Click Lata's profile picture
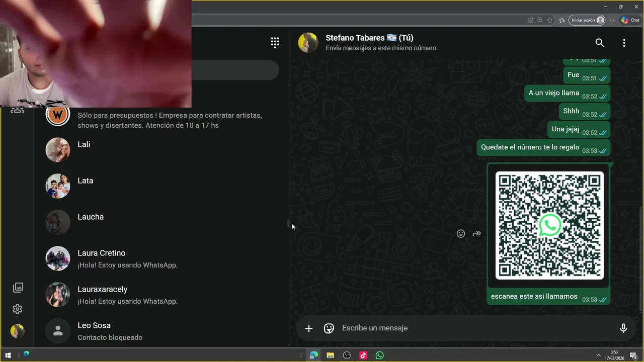644x362 pixels. 58,186
